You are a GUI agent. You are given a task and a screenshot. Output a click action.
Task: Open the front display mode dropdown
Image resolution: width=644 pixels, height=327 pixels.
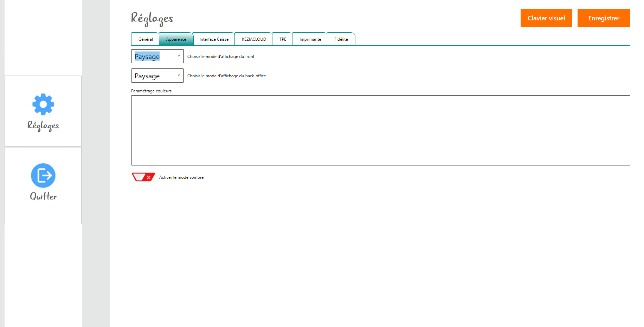(x=157, y=56)
